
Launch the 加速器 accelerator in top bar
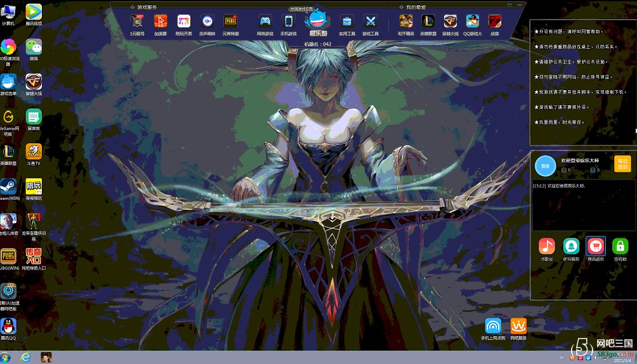click(x=161, y=21)
